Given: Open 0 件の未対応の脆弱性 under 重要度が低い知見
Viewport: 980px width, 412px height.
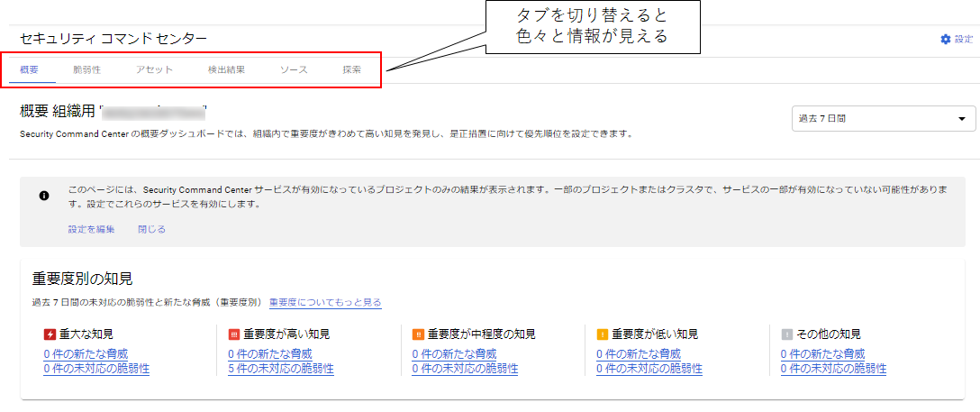Looking at the screenshot, I should tap(649, 369).
